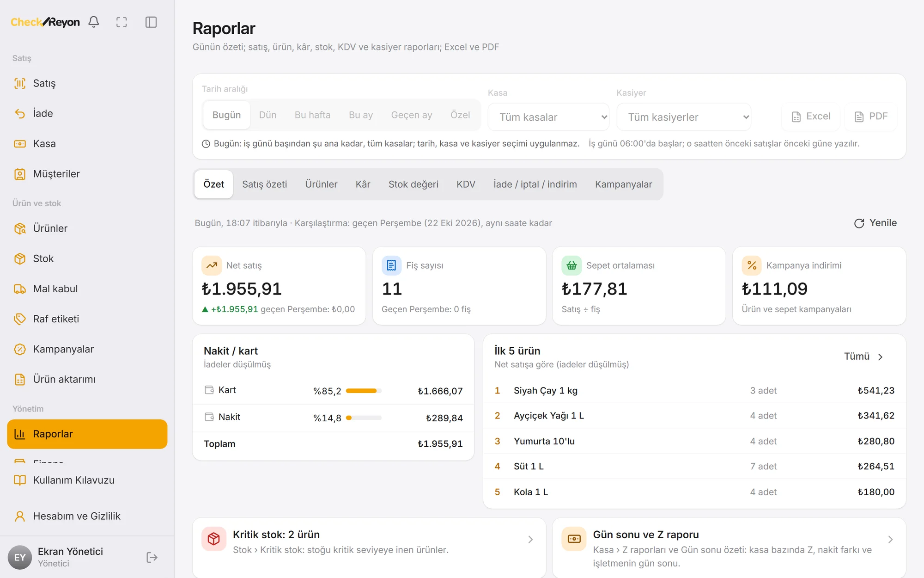Screen dimensions: 924x578
Task: Open Kritik stok card chevron
Action: pos(530,540)
